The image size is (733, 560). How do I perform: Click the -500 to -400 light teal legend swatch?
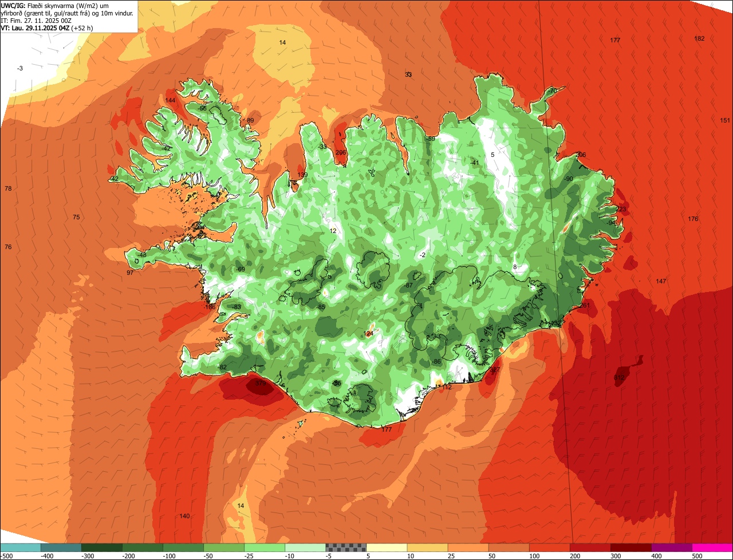tap(20, 547)
